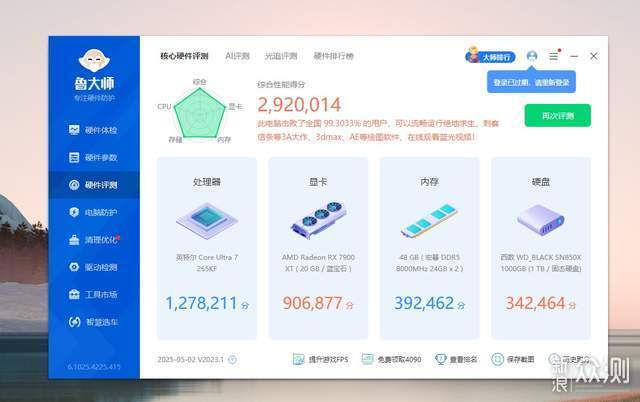Open 智慧选车 in the sidebar
The height and width of the screenshot is (402, 640).
93,322
